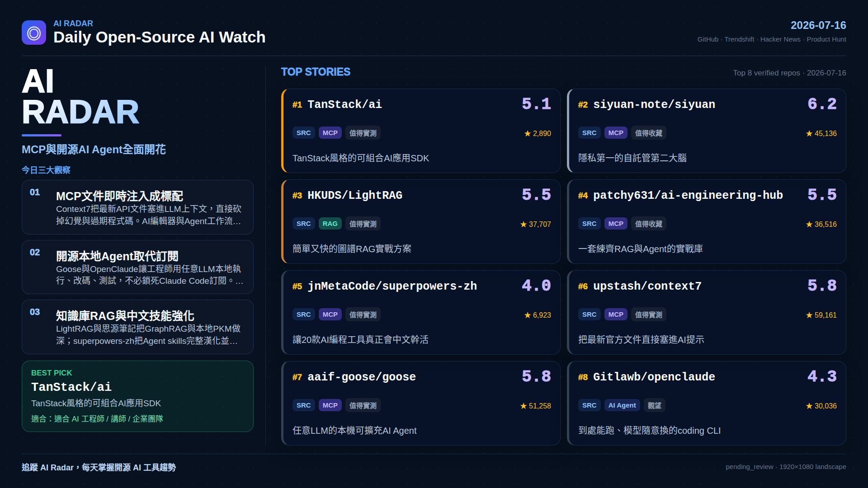Open the patchy631/ai-engineering-hub repo title
The image size is (868, 488).
(688, 195)
